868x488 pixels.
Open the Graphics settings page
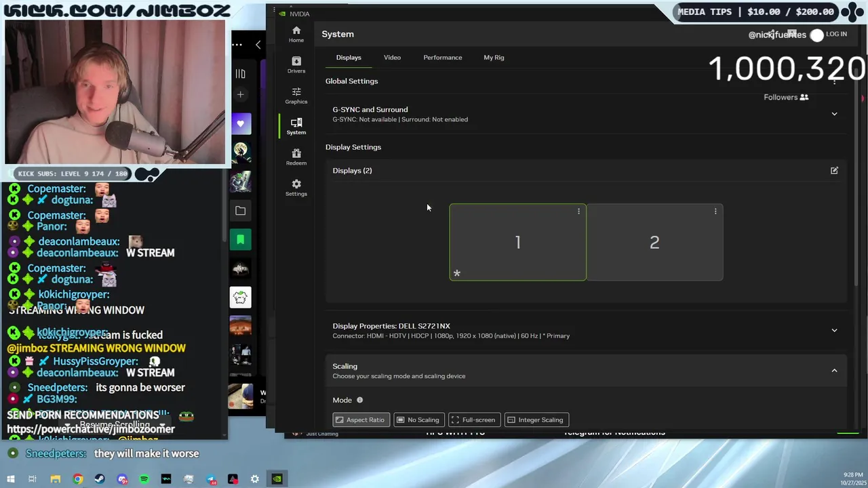tap(296, 96)
